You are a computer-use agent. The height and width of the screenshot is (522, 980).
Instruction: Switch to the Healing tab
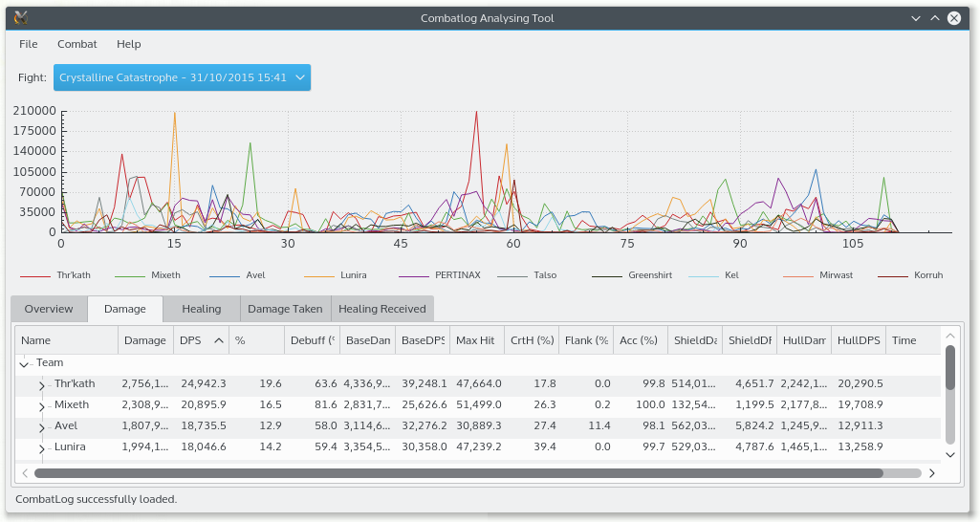click(201, 309)
